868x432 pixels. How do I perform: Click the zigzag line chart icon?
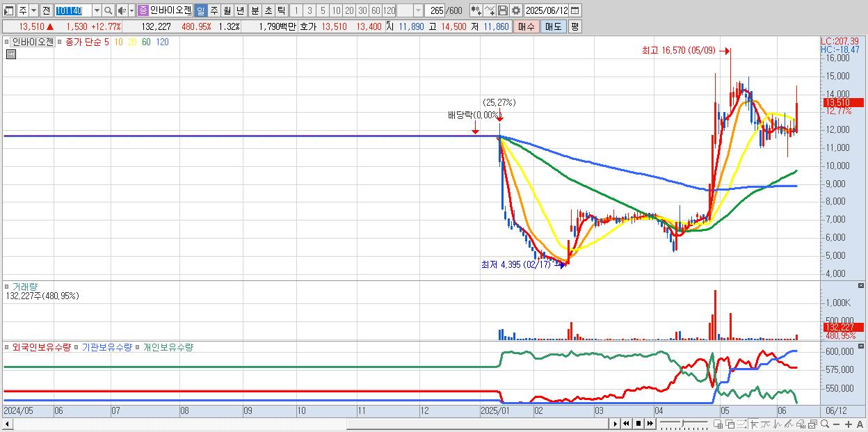pos(778,424)
